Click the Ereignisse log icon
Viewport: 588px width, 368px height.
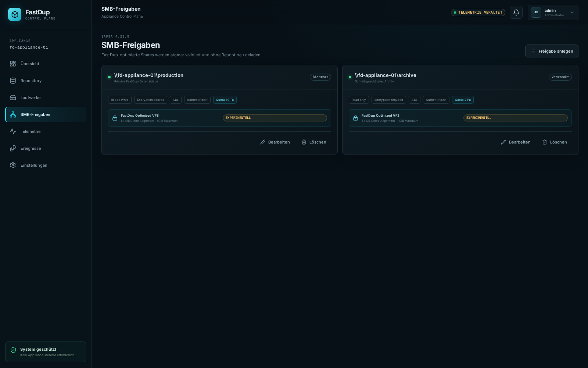[13, 148]
